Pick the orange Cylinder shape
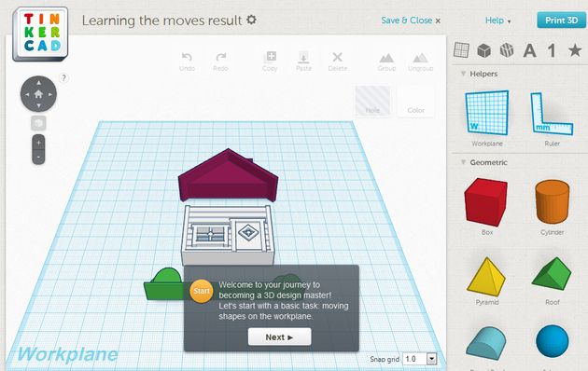The height and width of the screenshot is (371, 588). (x=552, y=201)
